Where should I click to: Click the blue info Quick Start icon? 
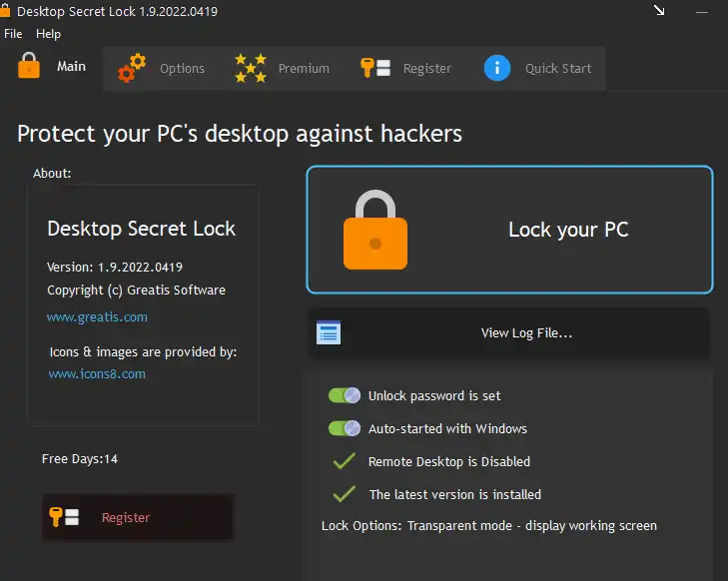pyautogui.click(x=497, y=68)
